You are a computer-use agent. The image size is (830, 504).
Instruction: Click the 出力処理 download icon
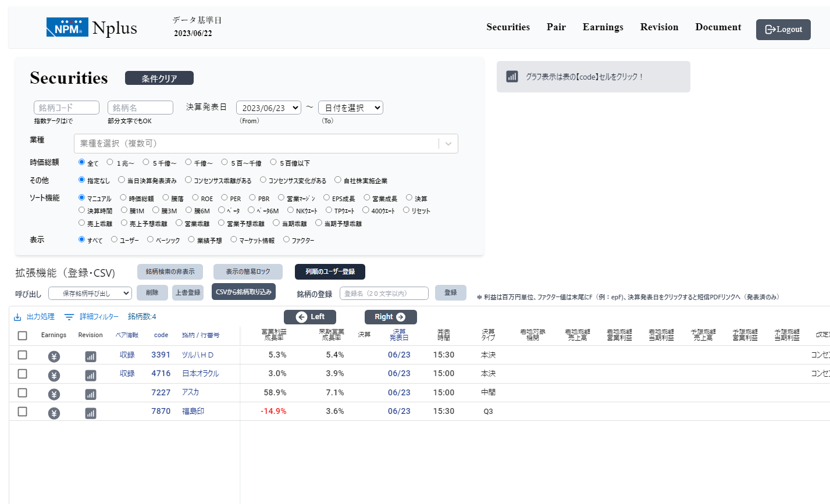[x=17, y=317]
